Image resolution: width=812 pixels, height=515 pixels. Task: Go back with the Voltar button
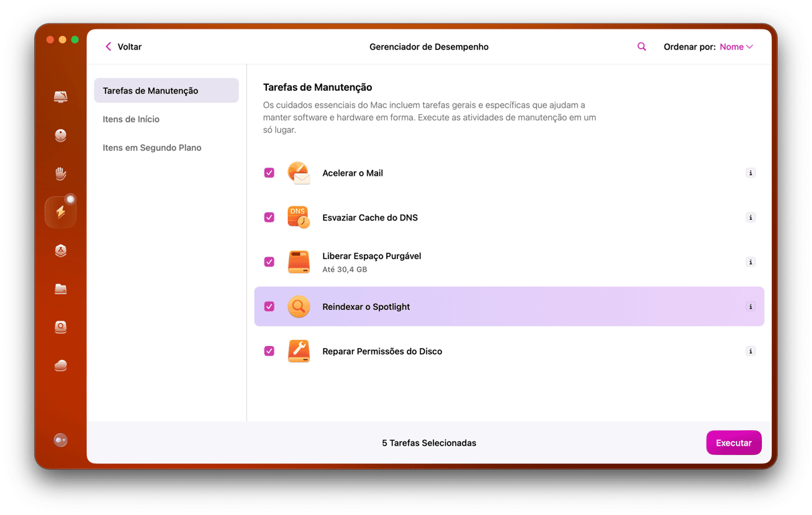pyautogui.click(x=124, y=47)
